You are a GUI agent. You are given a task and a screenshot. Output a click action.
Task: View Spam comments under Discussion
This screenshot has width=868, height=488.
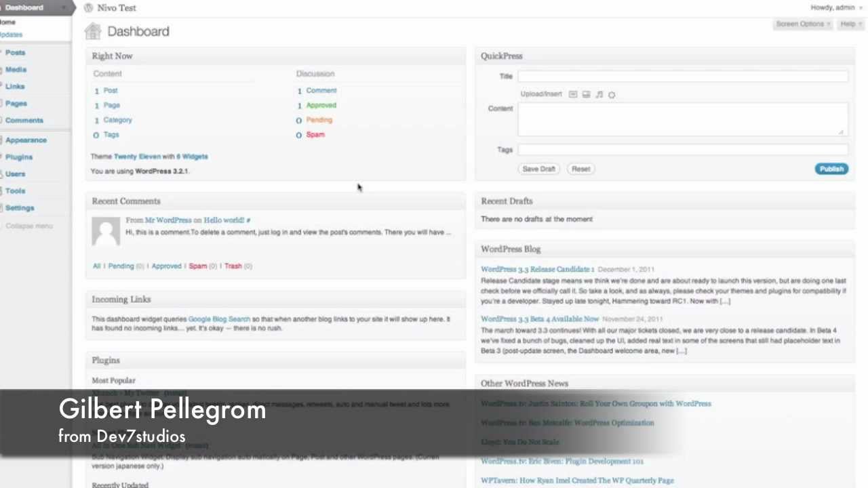[315, 135]
